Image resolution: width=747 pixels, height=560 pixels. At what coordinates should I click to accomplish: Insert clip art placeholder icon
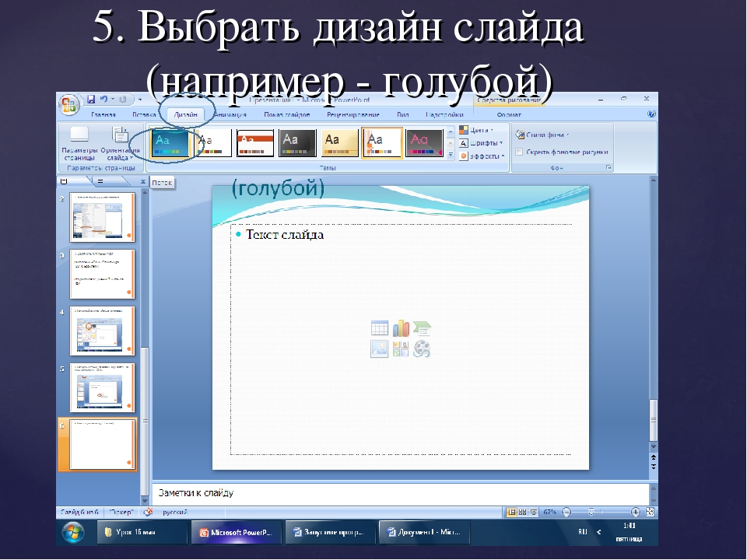[401, 349]
